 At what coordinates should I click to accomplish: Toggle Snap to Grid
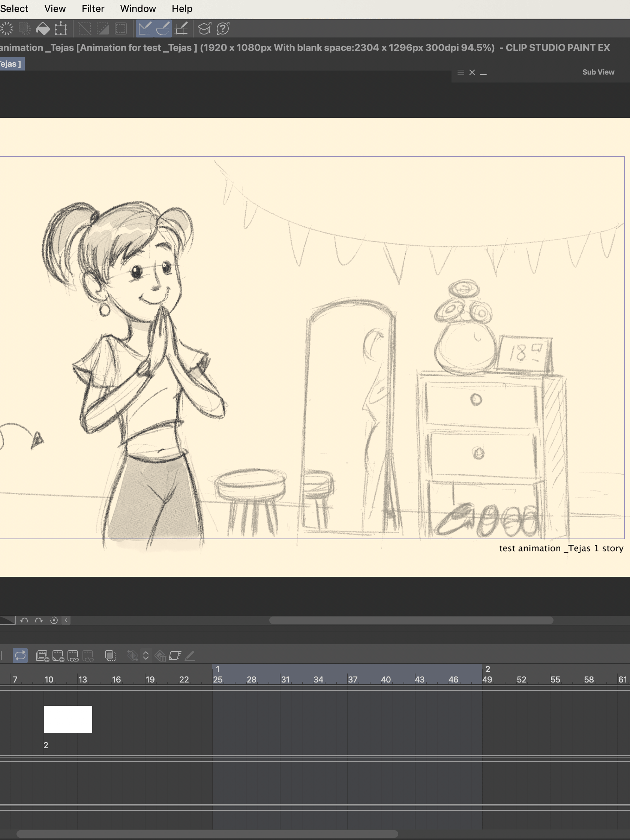click(181, 28)
